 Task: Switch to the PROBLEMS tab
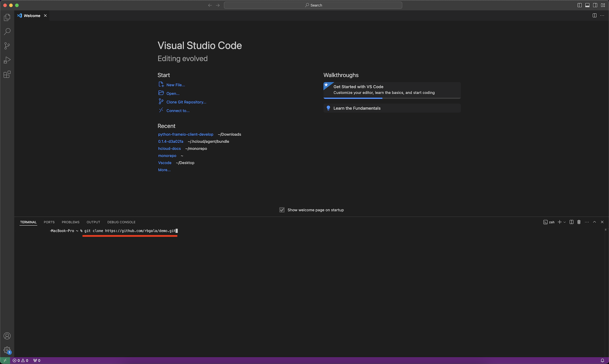[x=71, y=222]
